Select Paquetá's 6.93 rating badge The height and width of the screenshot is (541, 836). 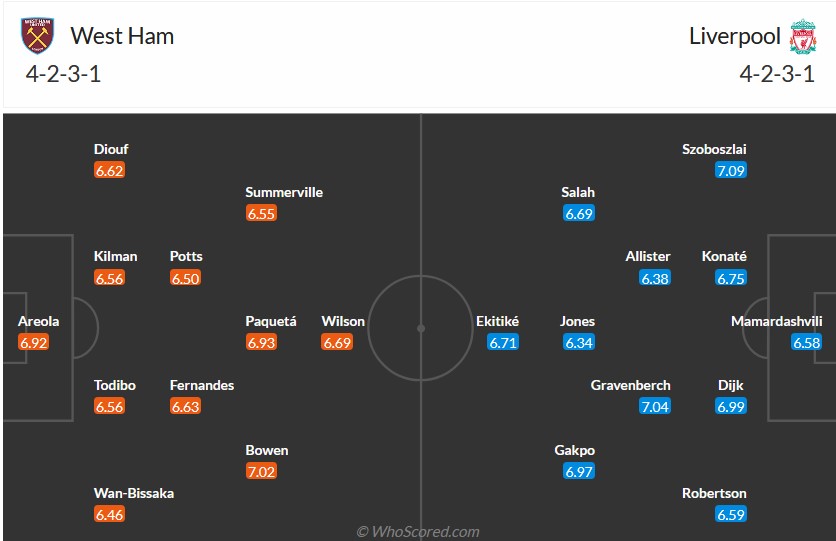pyautogui.click(x=261, y=343)
